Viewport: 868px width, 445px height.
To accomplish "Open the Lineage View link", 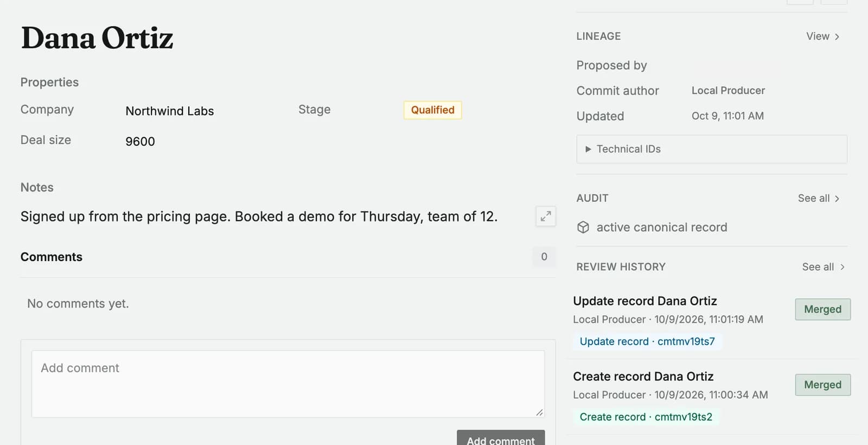I will [x=823, y=36].
